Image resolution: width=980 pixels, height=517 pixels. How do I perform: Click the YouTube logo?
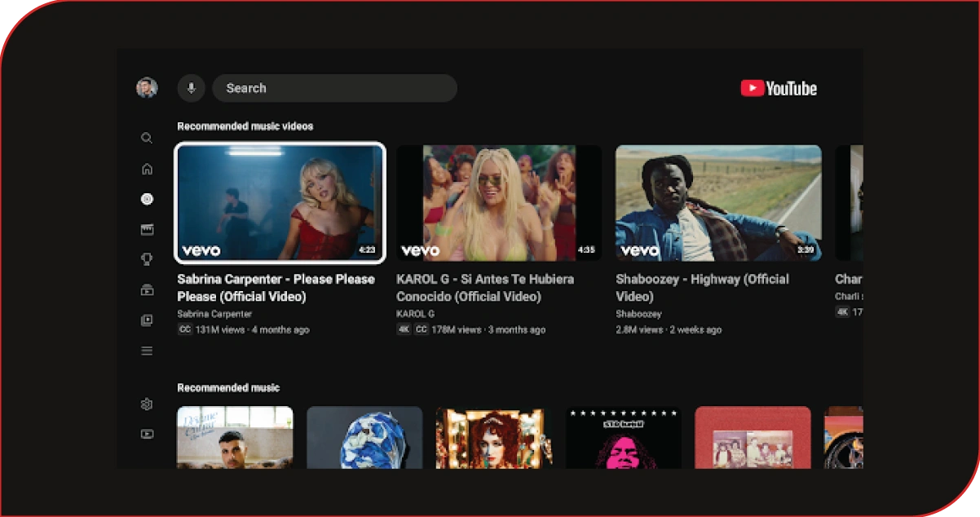point(779,88)
